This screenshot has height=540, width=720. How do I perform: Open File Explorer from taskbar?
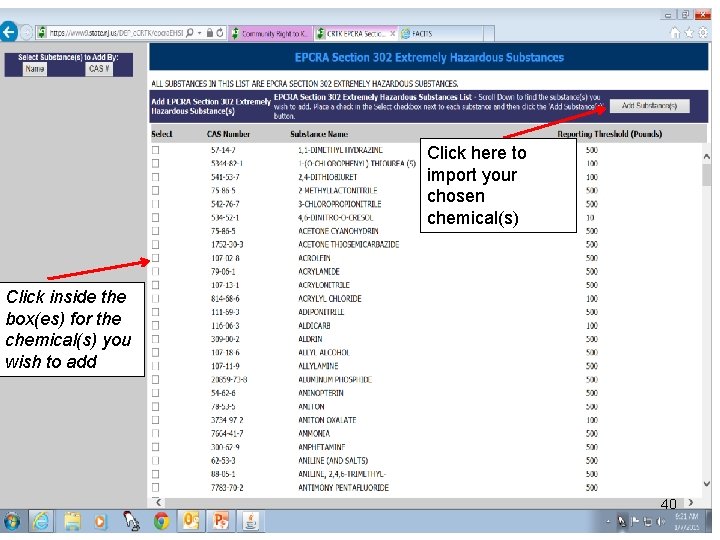click(72, 521)
